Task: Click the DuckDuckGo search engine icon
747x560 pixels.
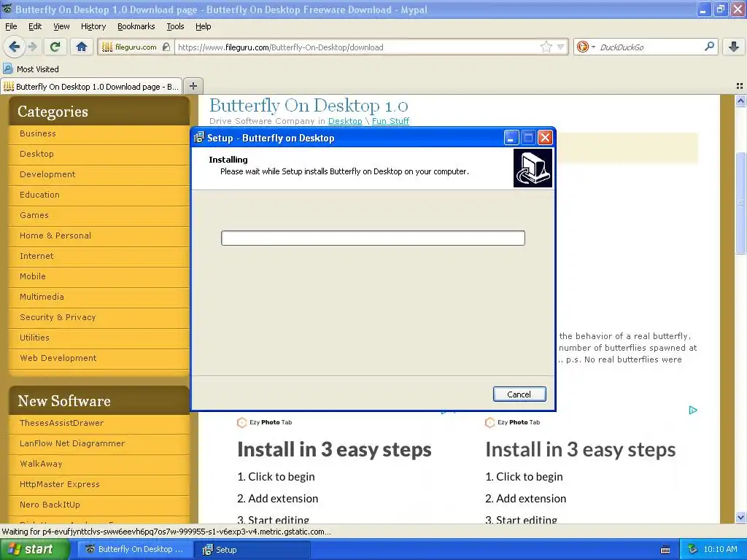Action: [x=582, y=47]
